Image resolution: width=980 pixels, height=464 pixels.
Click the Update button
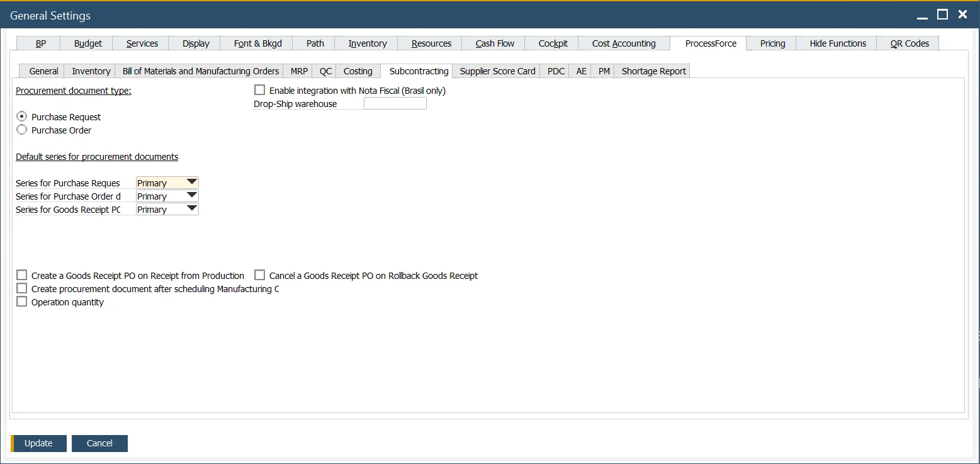(39, 443)
